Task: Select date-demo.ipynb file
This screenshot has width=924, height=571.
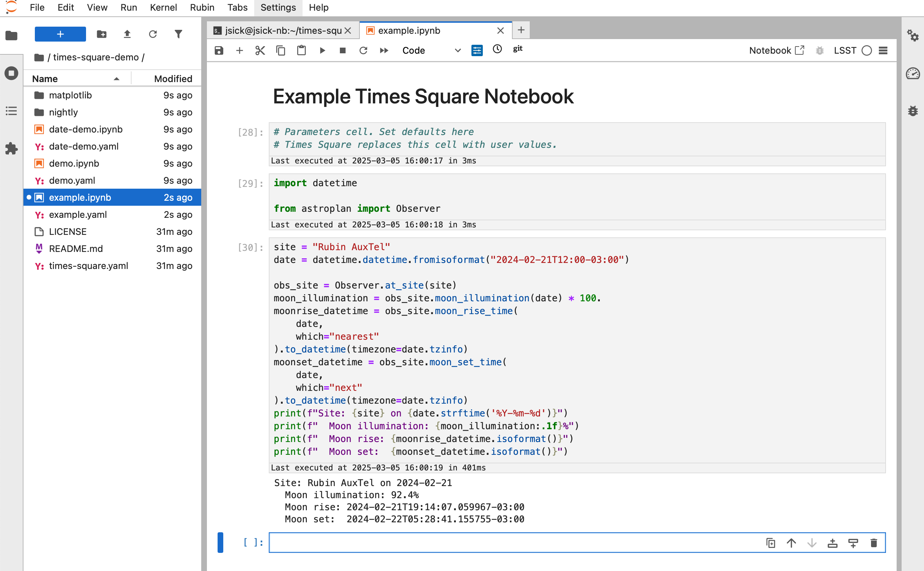Action: 112,129
